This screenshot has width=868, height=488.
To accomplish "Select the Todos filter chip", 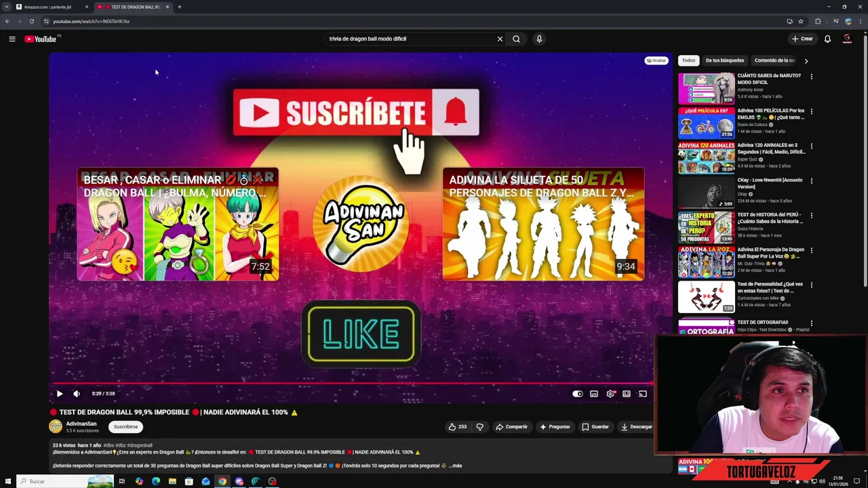I will tap(688, 60).
